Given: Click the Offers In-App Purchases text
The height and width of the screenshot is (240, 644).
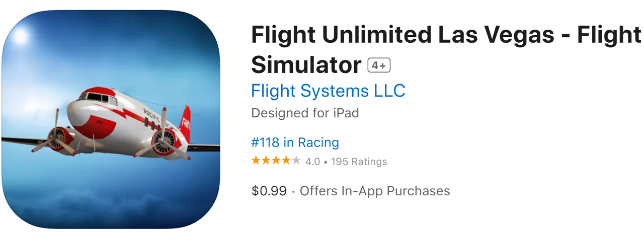Looking at the screenshot, I should click(x=375, y=191).
